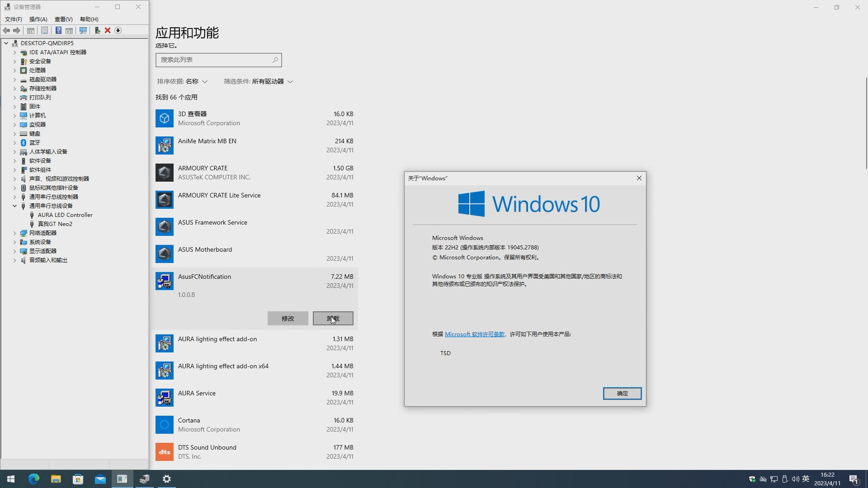Select the AURA LED Controller device
Screen dimensions: 868x488
(x=65, y=215)
